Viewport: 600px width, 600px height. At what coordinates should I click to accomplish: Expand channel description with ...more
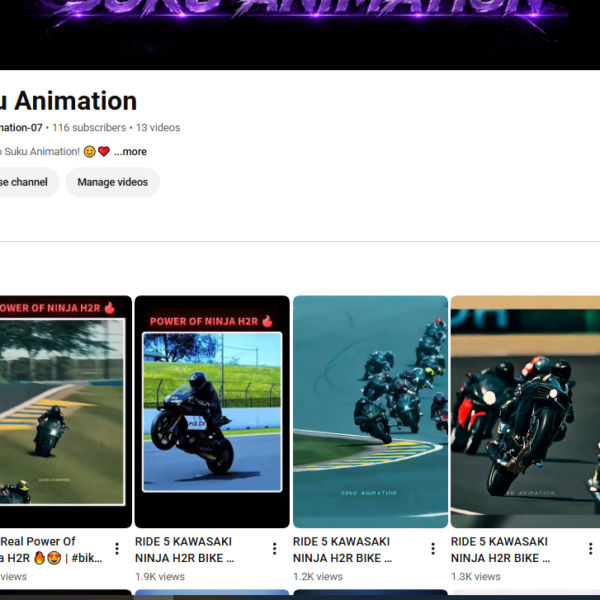pos(130,152)
